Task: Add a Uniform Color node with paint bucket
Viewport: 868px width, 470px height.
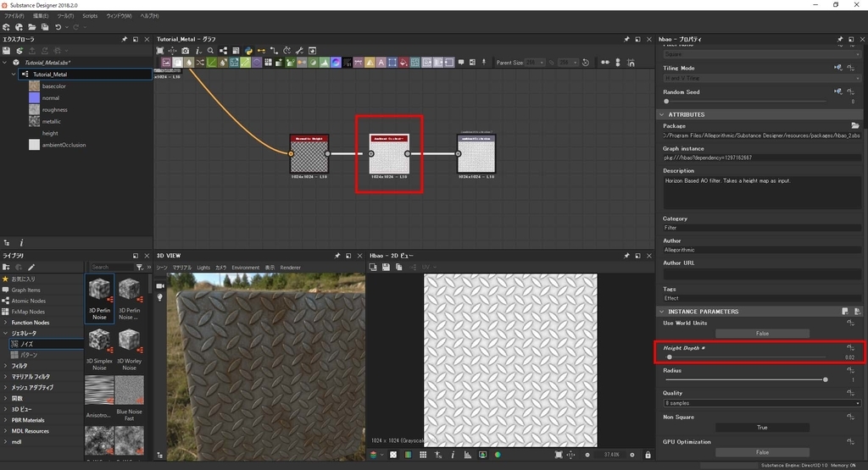Action: pyautogui.click(x=403, y=63)
